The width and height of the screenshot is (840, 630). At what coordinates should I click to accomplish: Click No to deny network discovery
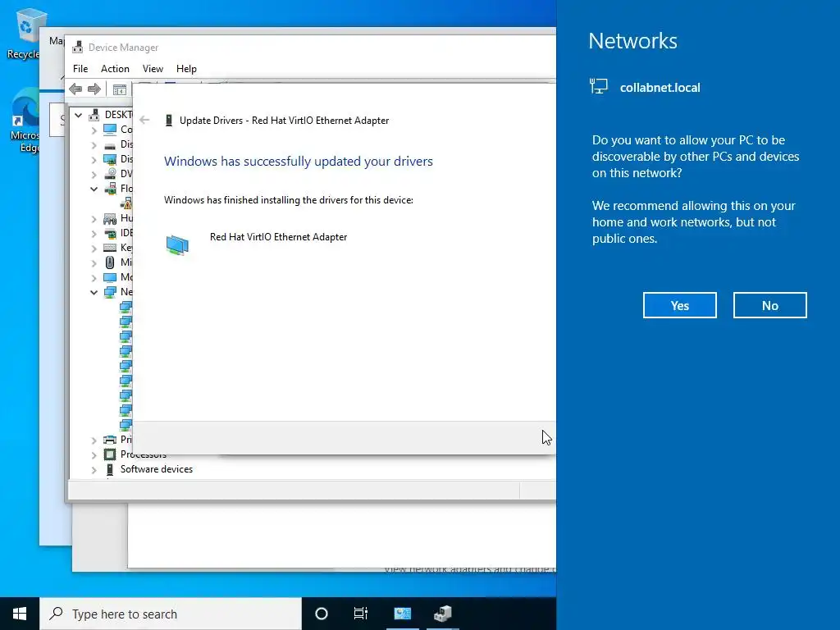tap(769, 305)
